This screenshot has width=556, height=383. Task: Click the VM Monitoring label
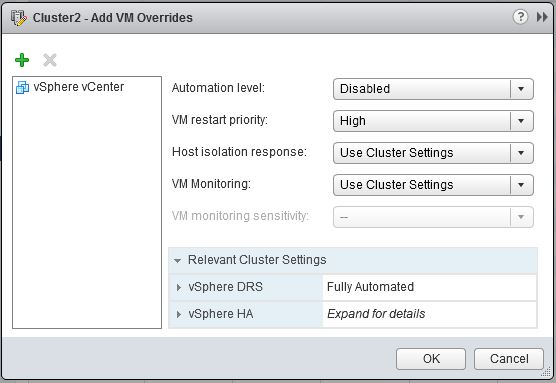point(211,184)
